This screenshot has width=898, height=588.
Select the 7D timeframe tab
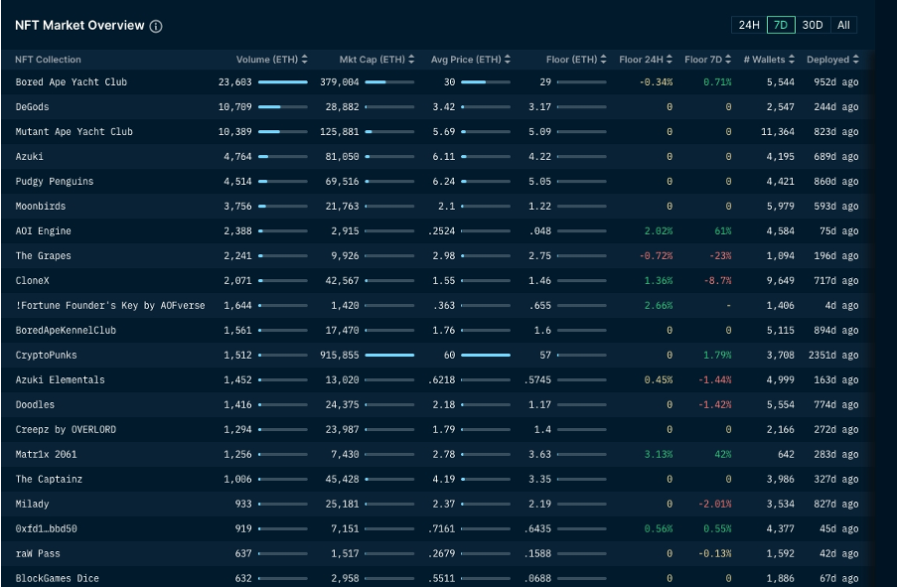(x=781, y=25)
